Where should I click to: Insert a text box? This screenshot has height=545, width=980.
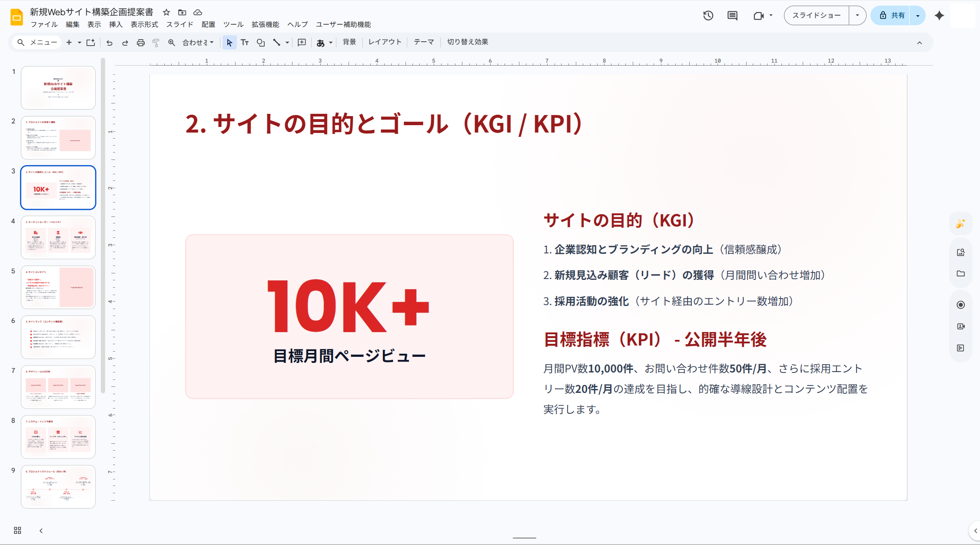tap(245, 42)
